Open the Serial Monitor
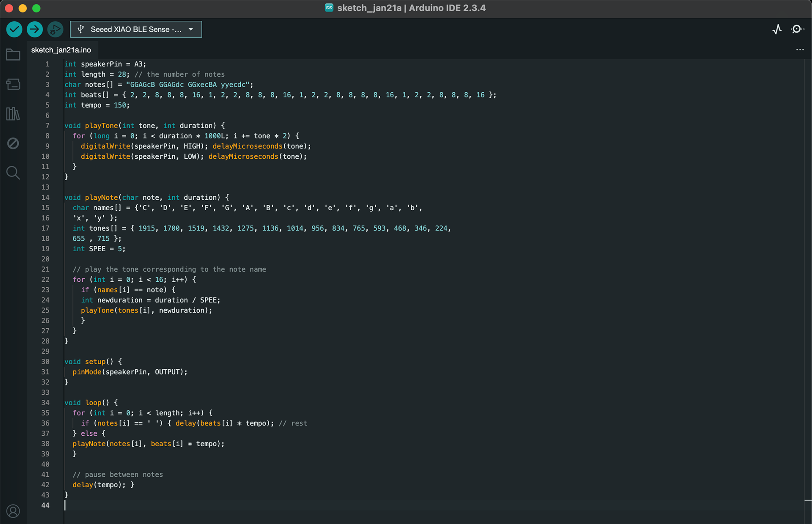 tap(797, 29)
